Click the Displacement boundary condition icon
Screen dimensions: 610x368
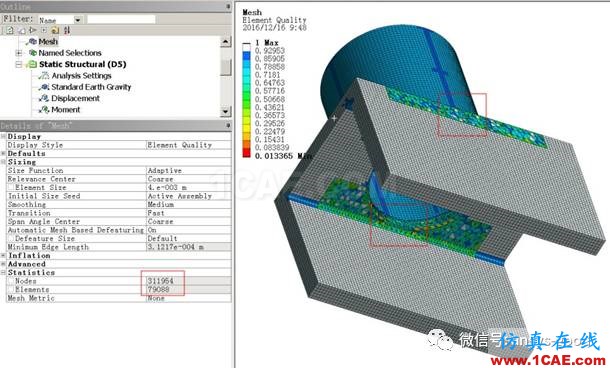tap(44, 98)
